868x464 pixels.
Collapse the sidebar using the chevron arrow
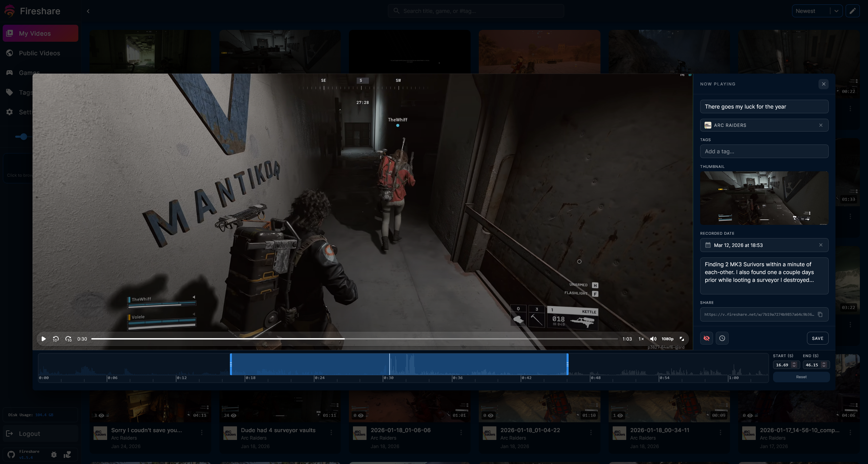(88, 11)
